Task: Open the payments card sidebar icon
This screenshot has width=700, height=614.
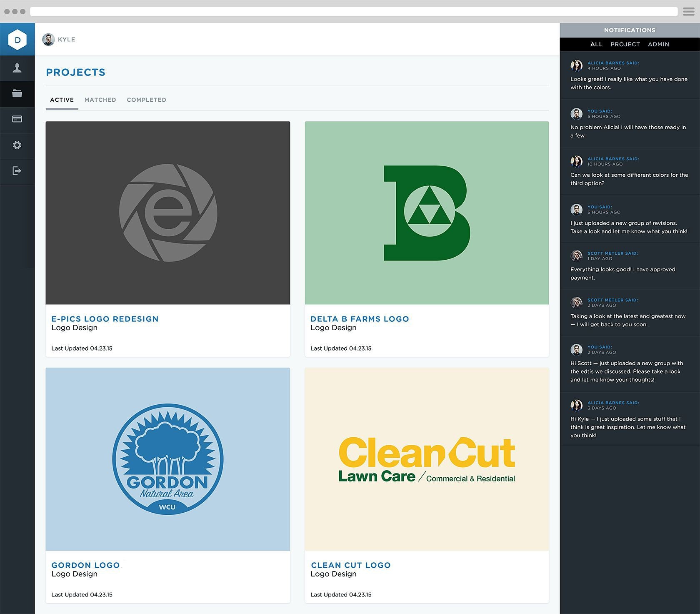Action: pos(17,119)
